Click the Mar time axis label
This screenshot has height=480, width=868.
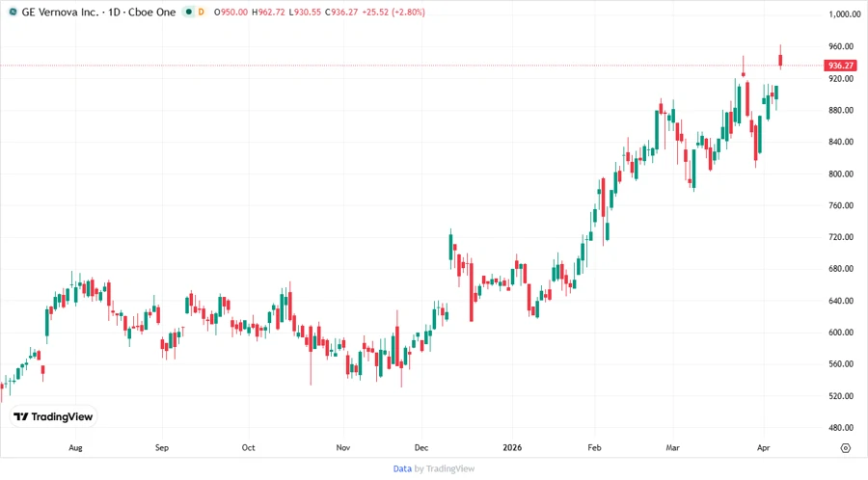(x=672, y=447)
